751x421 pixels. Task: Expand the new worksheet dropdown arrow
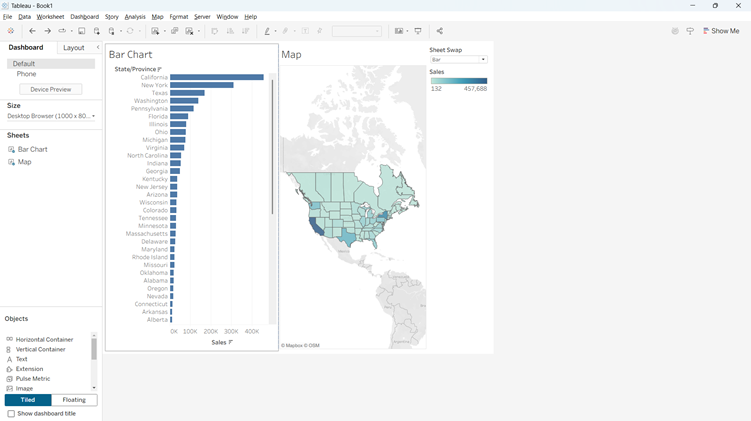click(165, 31)
